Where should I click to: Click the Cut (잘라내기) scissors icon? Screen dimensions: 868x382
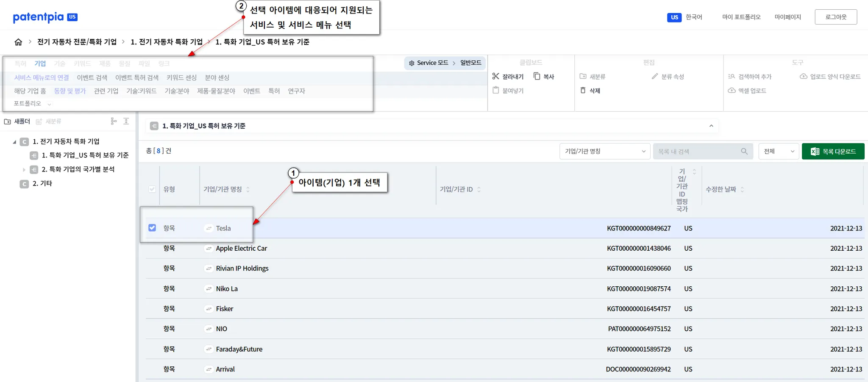(495, 76)
